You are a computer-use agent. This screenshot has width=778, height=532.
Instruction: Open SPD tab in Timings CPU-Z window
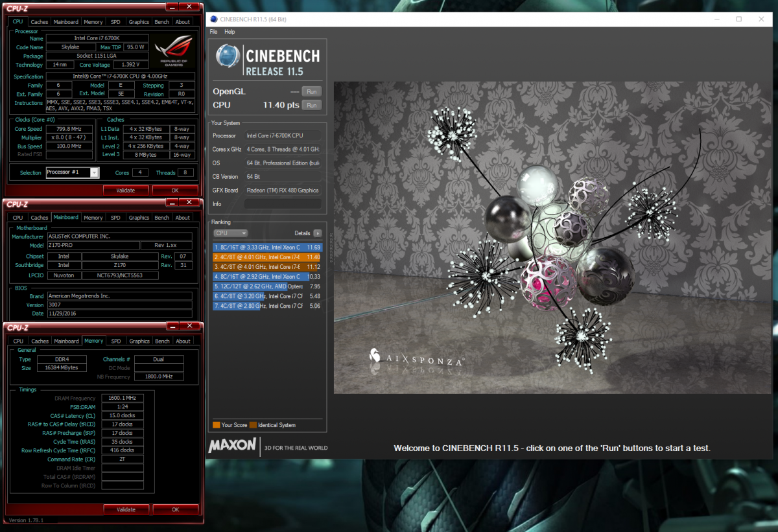click(116, 341)
